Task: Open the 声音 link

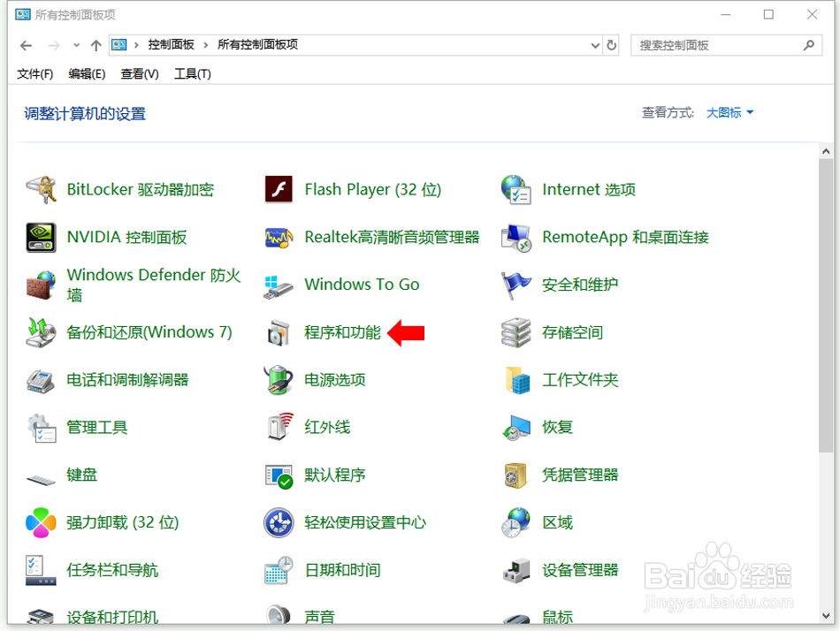Action: tap(319, 617)
